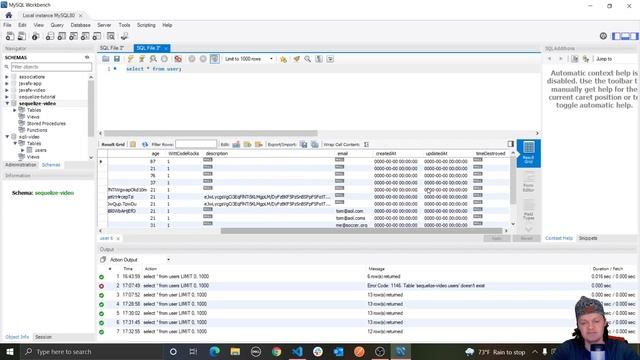
Task: Go to the Workbench home screen icon
Action: [9, 15]
